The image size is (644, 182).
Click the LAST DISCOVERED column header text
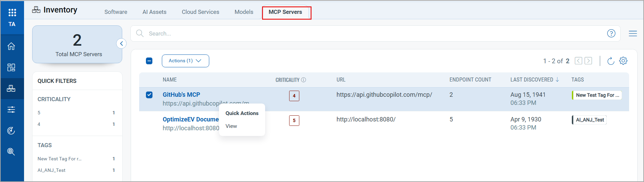coord(532,80)
